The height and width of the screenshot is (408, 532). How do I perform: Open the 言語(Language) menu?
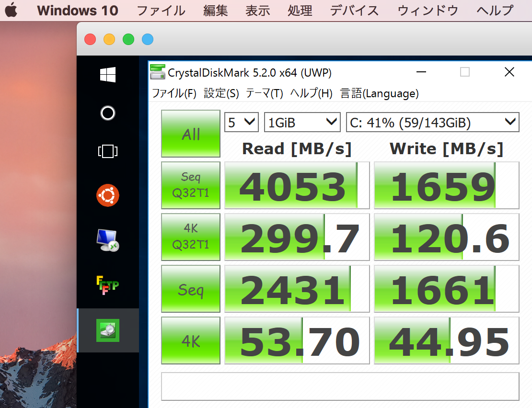[x=379, y=93]
